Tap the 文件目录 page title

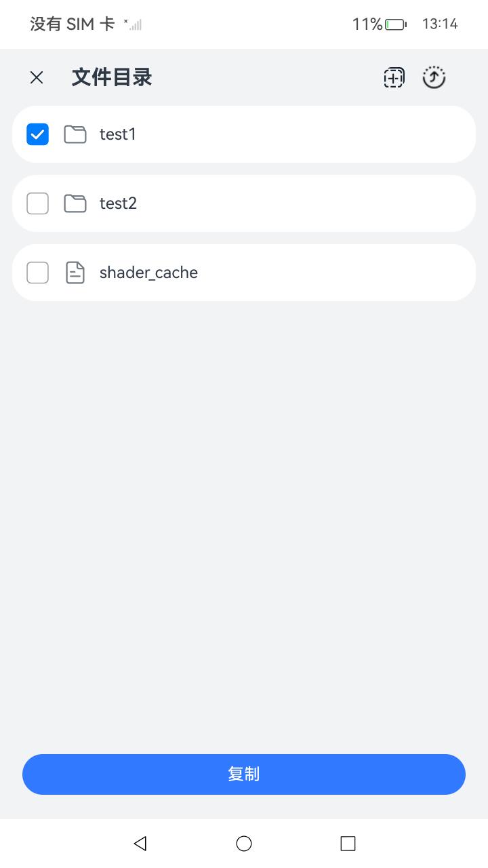112,78
